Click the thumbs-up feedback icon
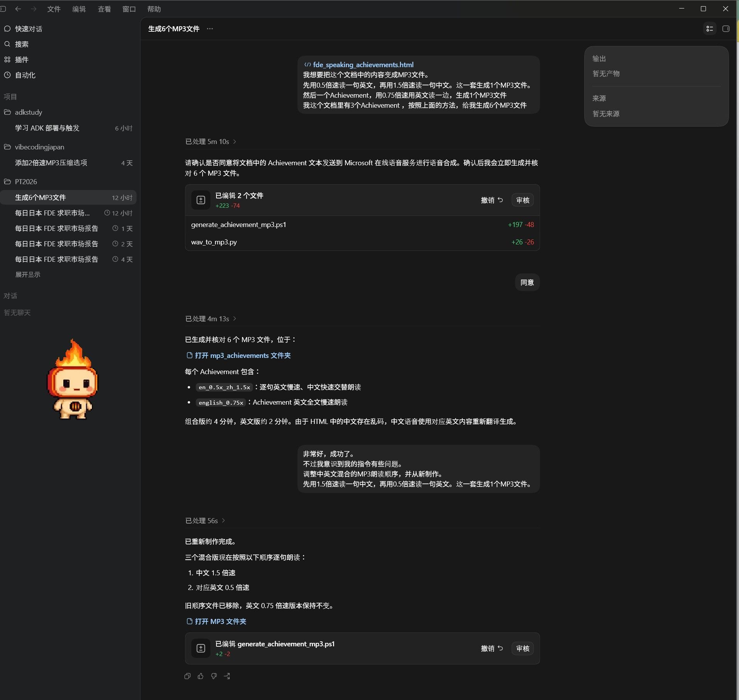The height and width of the screenshot is (700, 739). [x=201, y=676]
